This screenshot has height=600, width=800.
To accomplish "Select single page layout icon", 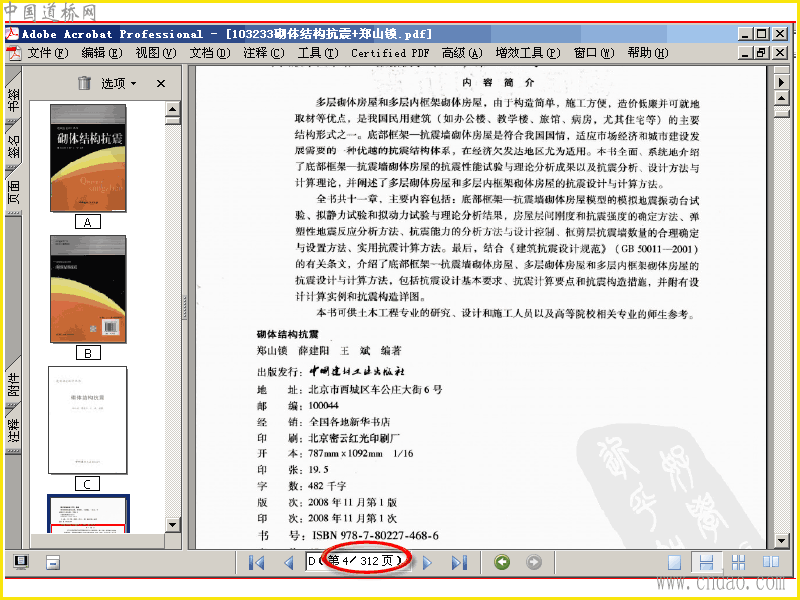I will coord(674,562).
